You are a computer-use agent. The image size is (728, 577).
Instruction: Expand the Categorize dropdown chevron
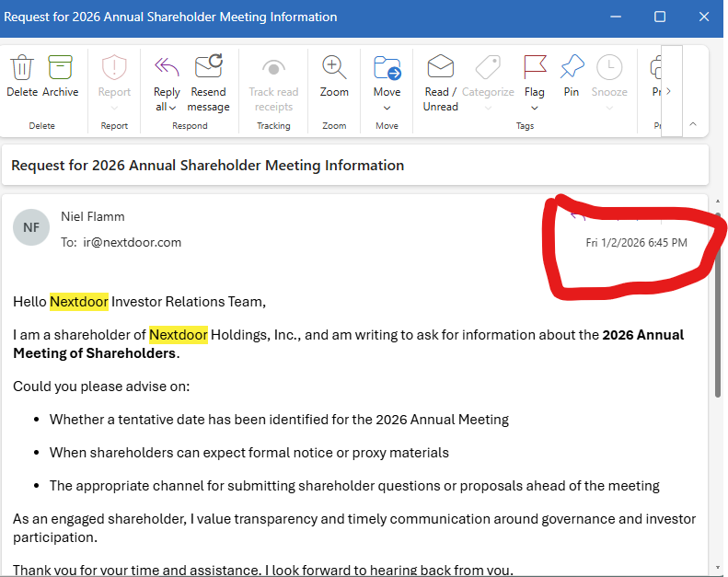click(x=488, y=109)
